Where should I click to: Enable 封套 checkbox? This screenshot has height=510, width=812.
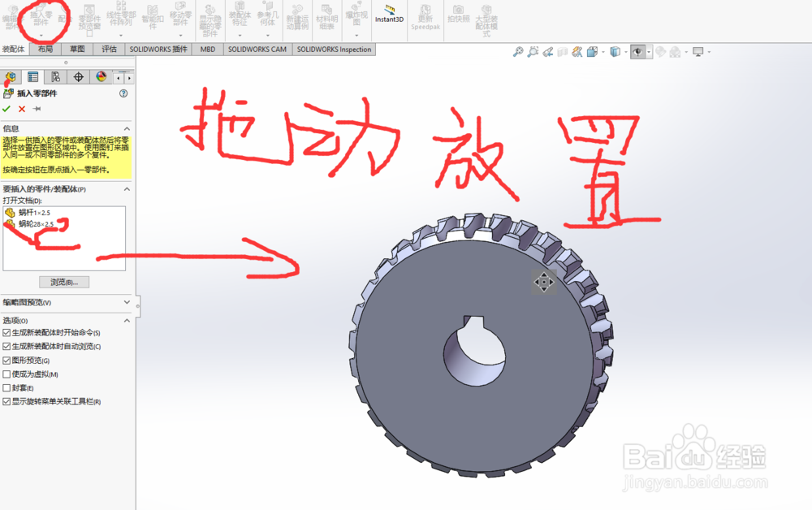coord(6,388)
